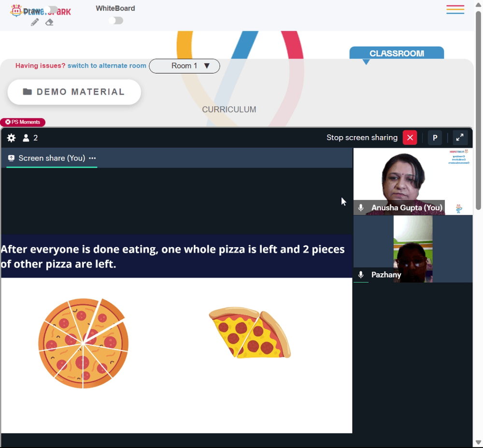Open the Room 1 dropdown
Viewport: 483px width, 448px height.
tap(185, 66)
